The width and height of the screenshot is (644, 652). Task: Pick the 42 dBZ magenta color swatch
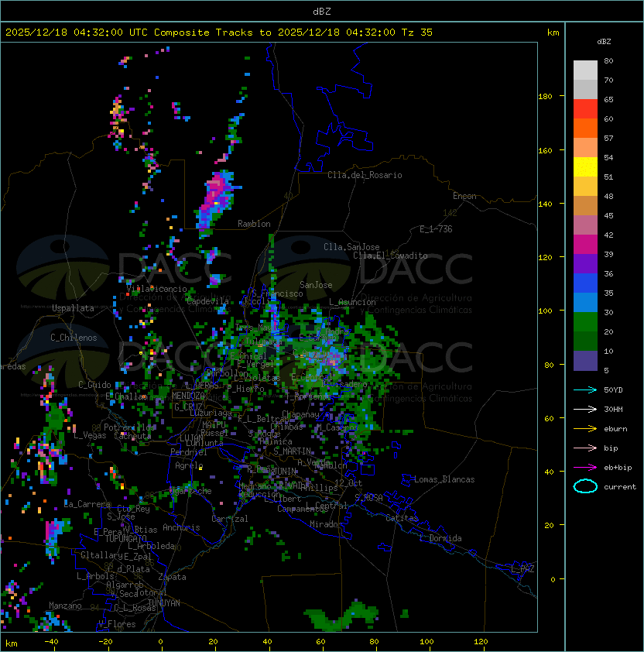tap(585, 244)
